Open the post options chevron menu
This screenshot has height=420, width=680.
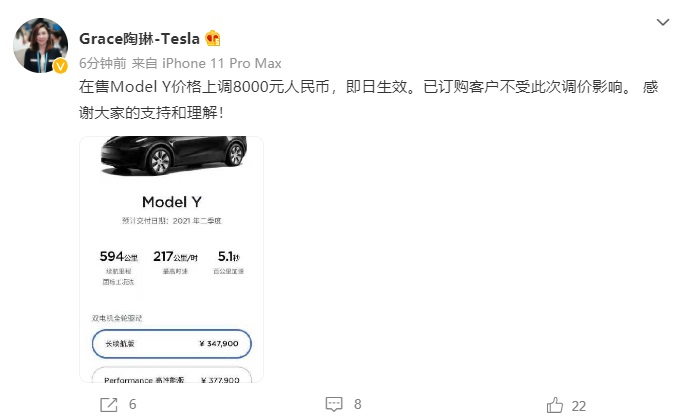(662, 22)
